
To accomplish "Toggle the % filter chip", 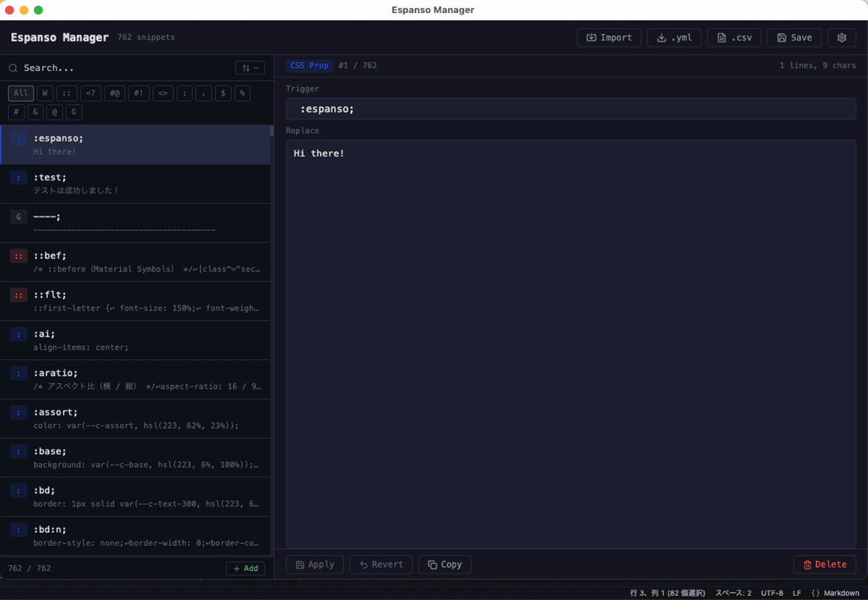I will (242, 93).
